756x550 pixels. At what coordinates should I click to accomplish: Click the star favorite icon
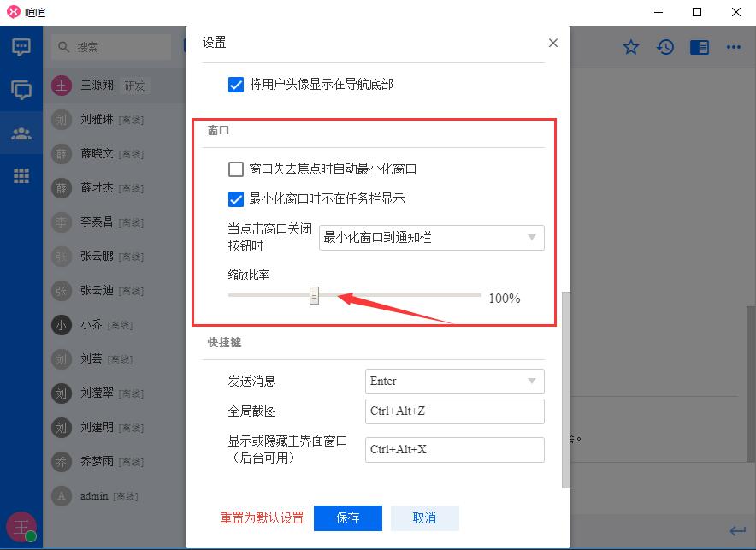(x=631, y=47)
